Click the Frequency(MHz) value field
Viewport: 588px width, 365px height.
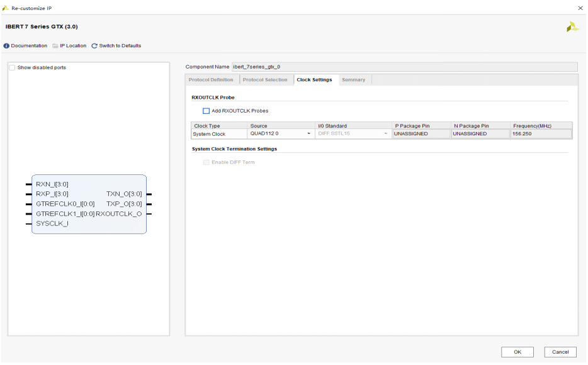tap(540, 134)
